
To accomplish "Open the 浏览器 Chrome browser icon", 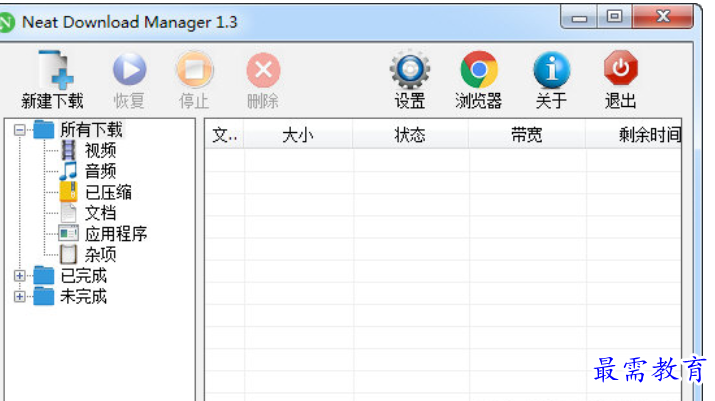I will pos(479,69).
